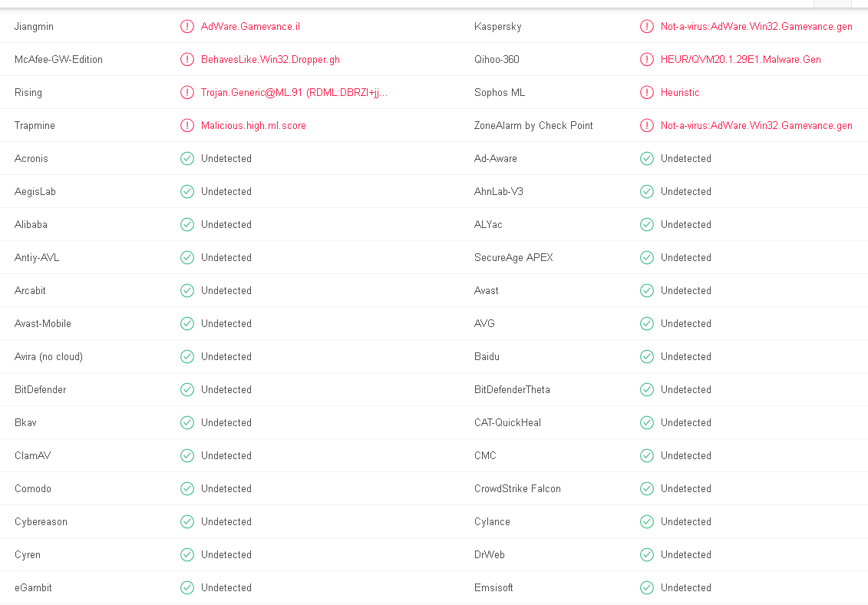The width and height of the screenshot is (868, 605).
Task: Click the Trapmine engine name
Action: 35,126
